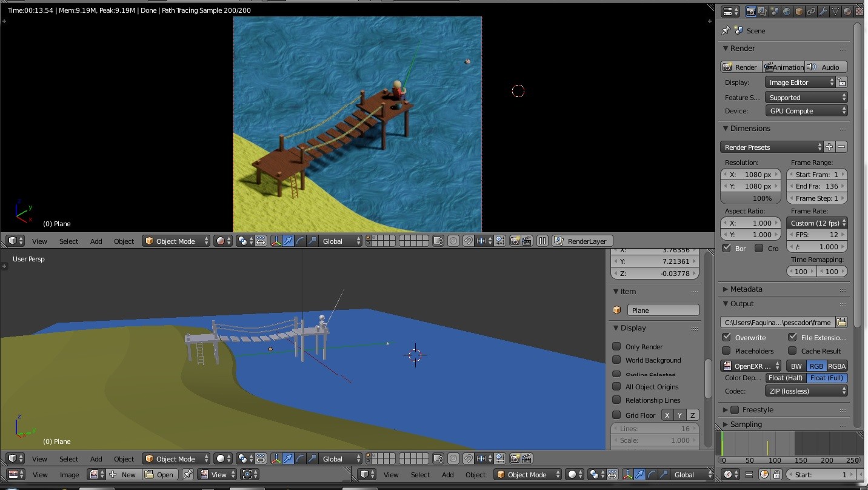Screen dimensions: 868x490
Task: Select Float (Half) color depth
Action: 785,378
